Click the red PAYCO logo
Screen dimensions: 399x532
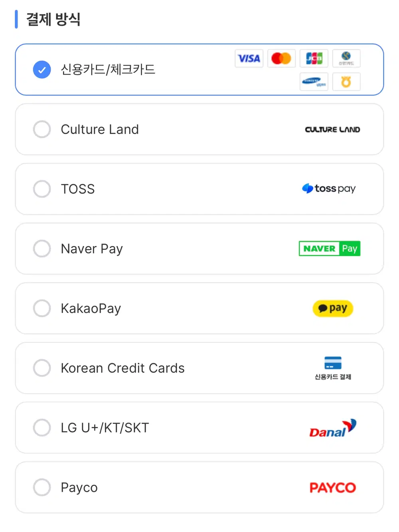pyautogui.click(x=333, y=488)
